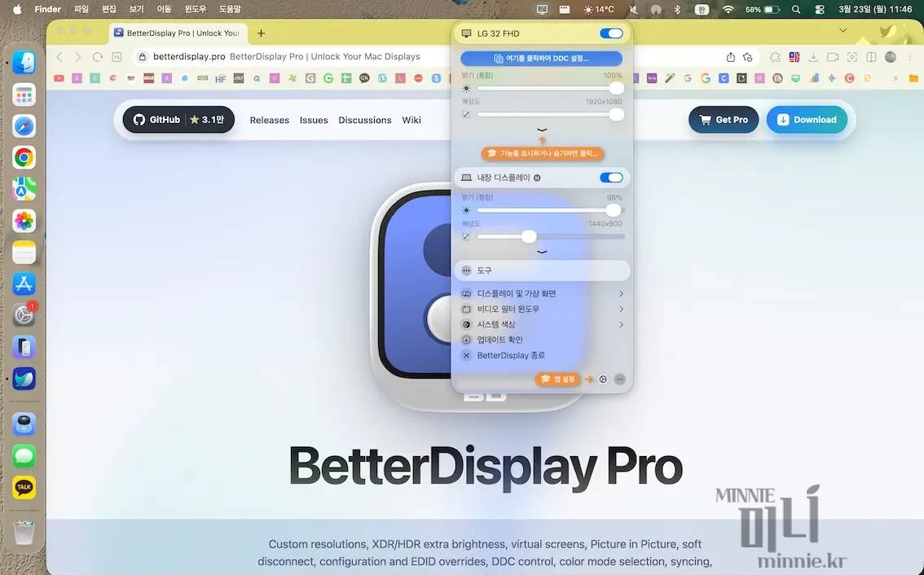The image size is (924, 575).
Task: Open Photos from the Dock
Action: coord(24,221)
